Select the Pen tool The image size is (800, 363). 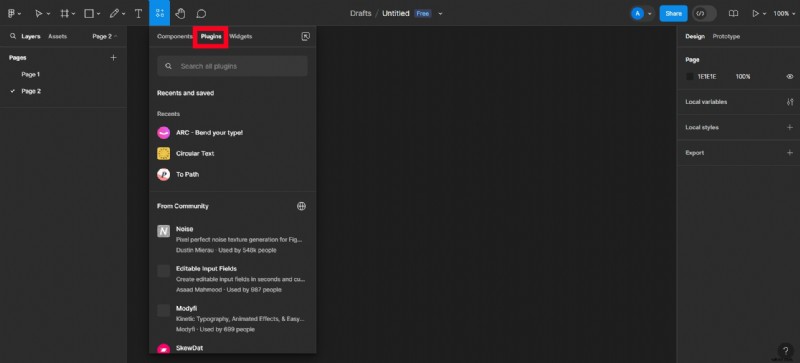pos(114,14)
